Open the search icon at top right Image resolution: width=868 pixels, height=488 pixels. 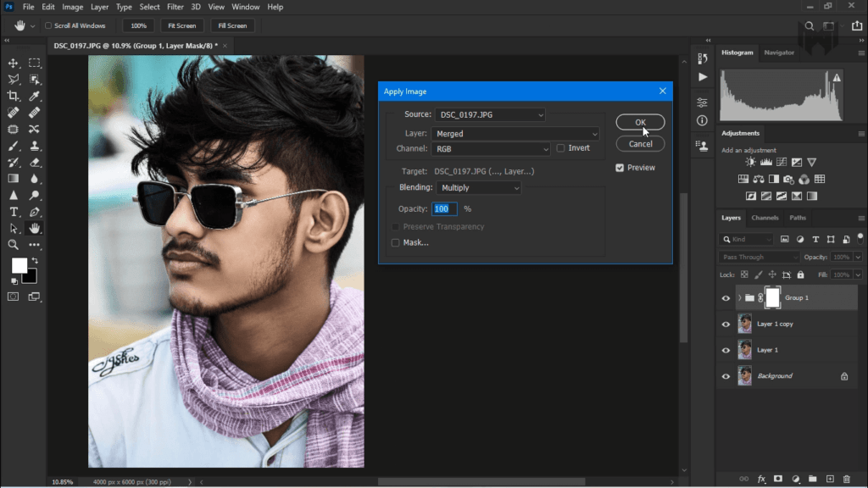click(809, 26)
